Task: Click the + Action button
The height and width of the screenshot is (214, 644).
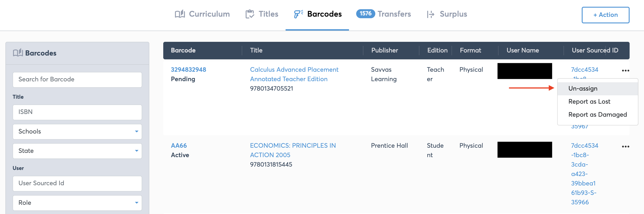Action: click(x=605, y=15)
